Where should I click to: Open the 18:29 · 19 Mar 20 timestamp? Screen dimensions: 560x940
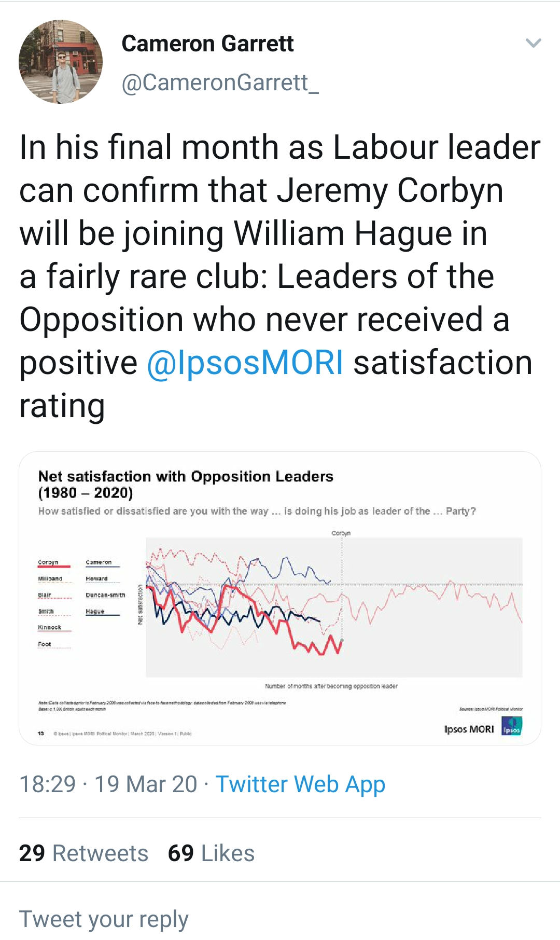coord(108,784)
